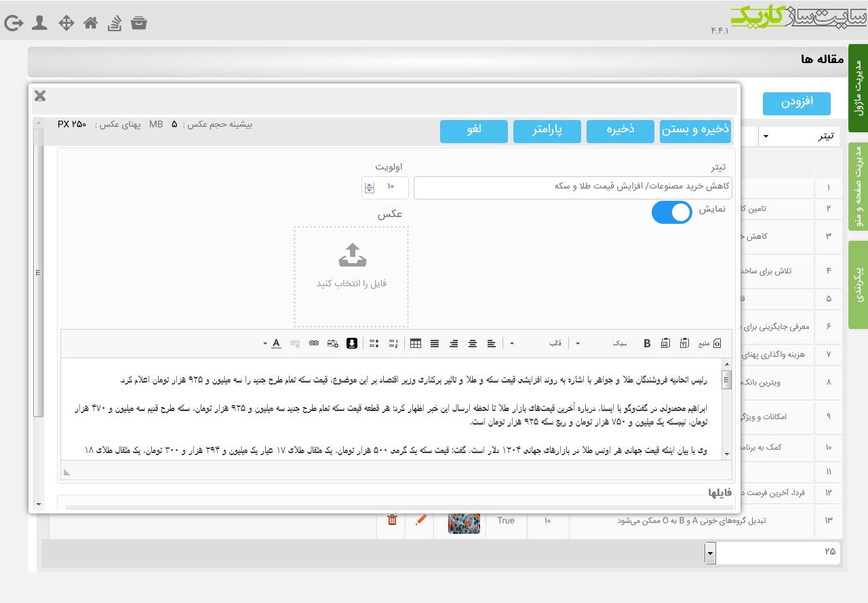Viewport: 868px width, 603px height.
Task: Click paste from Word icon
Action: point(665,343)
